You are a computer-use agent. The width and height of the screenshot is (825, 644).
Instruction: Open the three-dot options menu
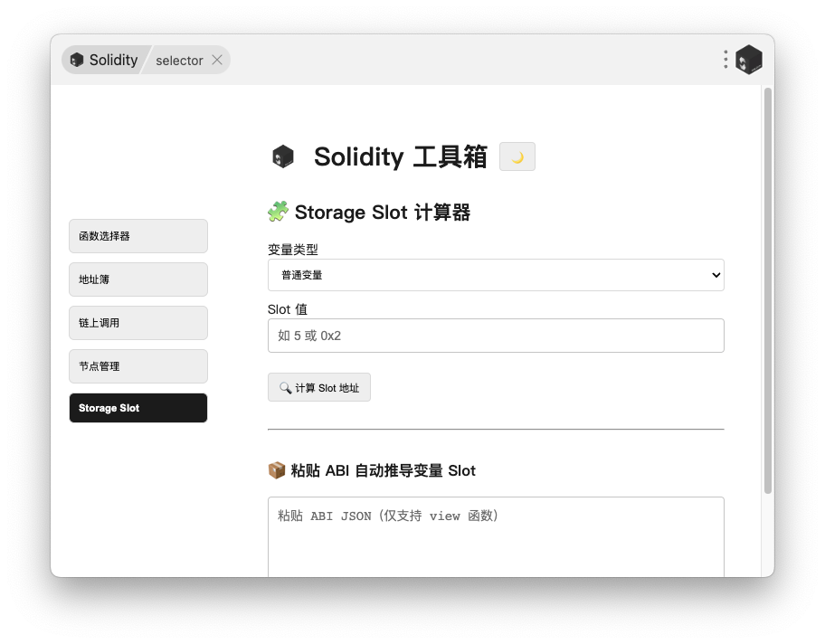(725, 60)
